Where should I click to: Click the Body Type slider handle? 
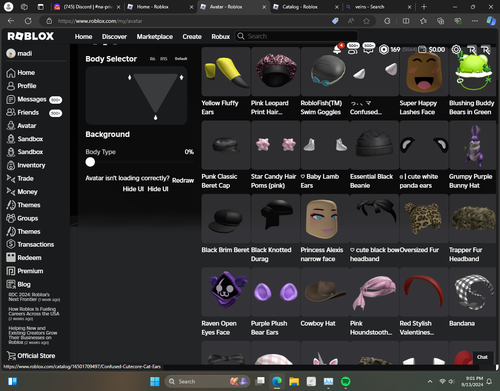pyautogui.click(x=90, y=162)
